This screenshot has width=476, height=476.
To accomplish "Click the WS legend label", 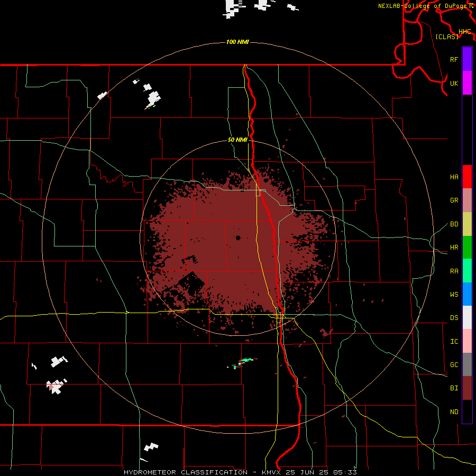I will 454,295.
